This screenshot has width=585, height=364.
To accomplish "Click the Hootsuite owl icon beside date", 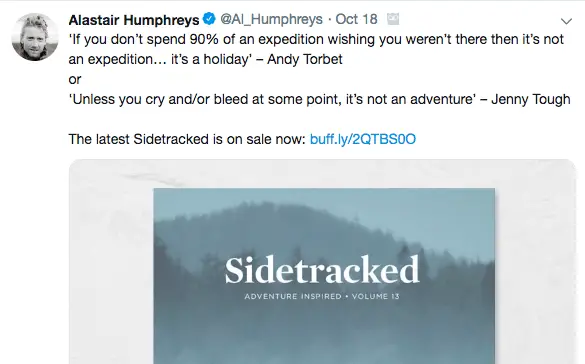I will click(x=393, y=19).
